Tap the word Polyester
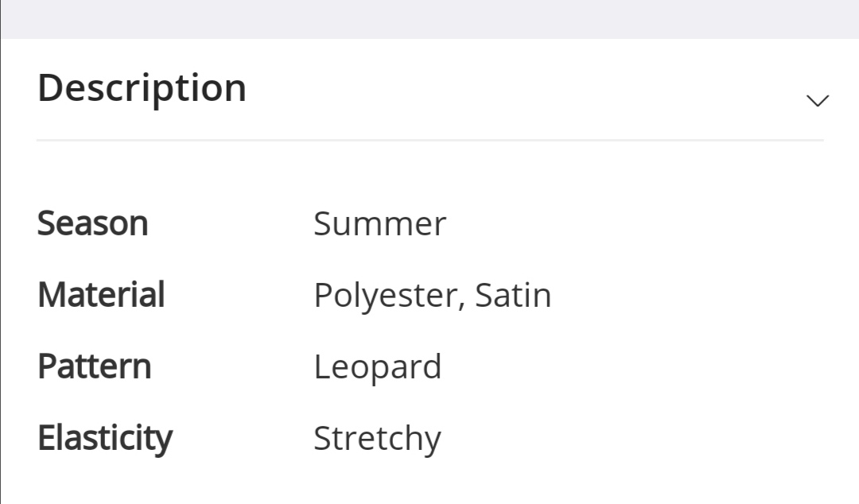The height and width of the screenshot is (504, 859). [x=384, y=296]
